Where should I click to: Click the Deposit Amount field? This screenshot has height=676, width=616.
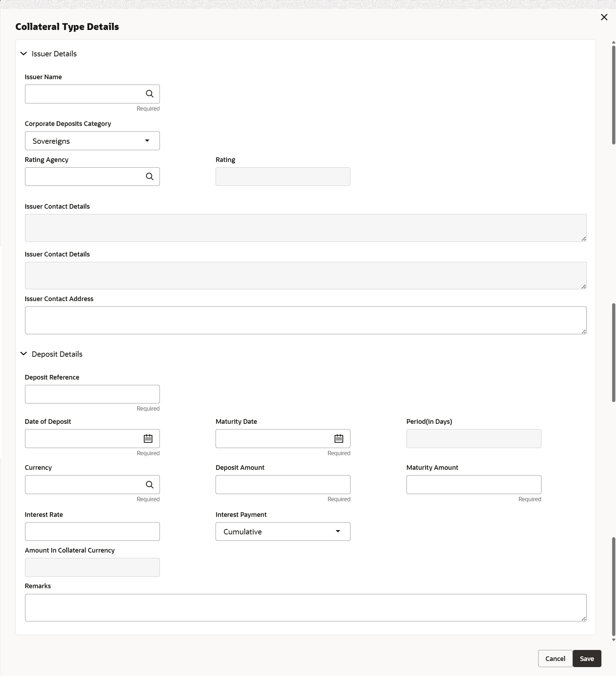(x=283, y=484)
